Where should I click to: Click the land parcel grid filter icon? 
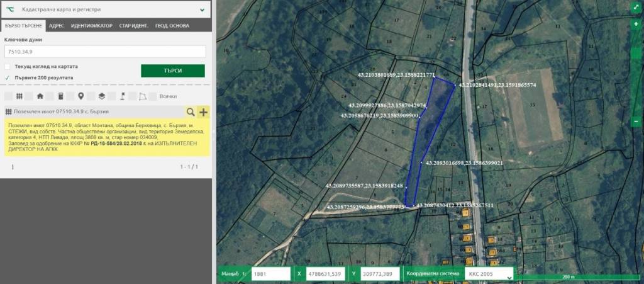tap(19, 96)
